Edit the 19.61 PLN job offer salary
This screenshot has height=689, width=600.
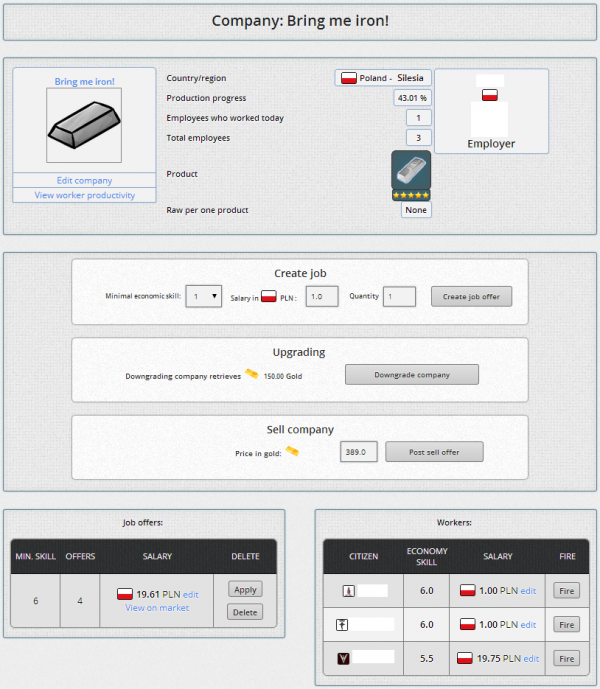[x=191, y=595]
